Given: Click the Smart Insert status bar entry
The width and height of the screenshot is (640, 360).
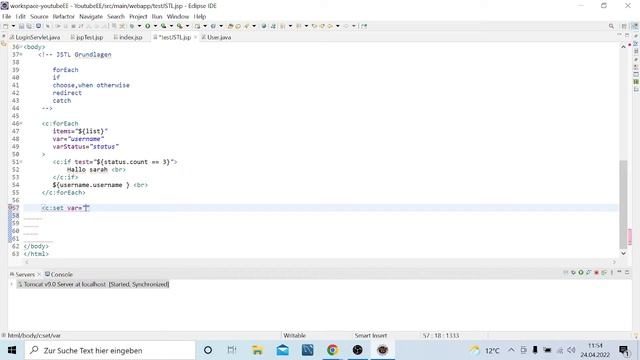Looking at the screenshot, I should pyautogui.click(x=371, y=336).
